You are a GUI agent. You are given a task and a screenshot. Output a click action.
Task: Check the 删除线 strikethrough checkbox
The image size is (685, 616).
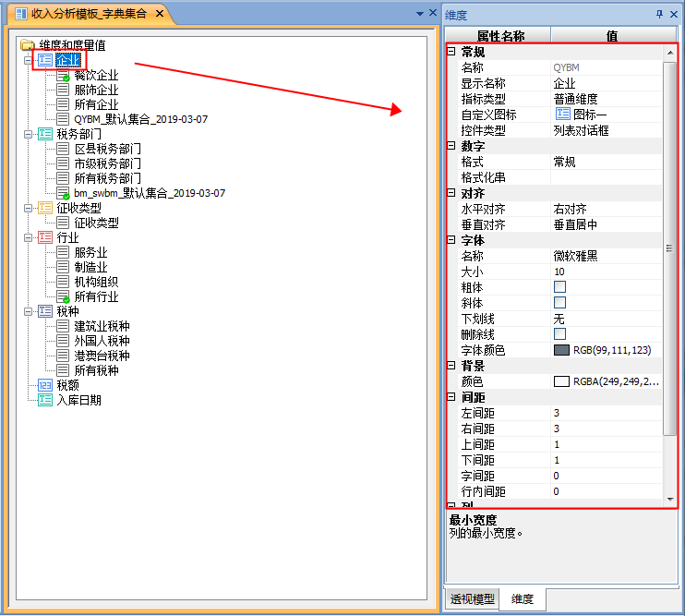[x=560, y=333]
